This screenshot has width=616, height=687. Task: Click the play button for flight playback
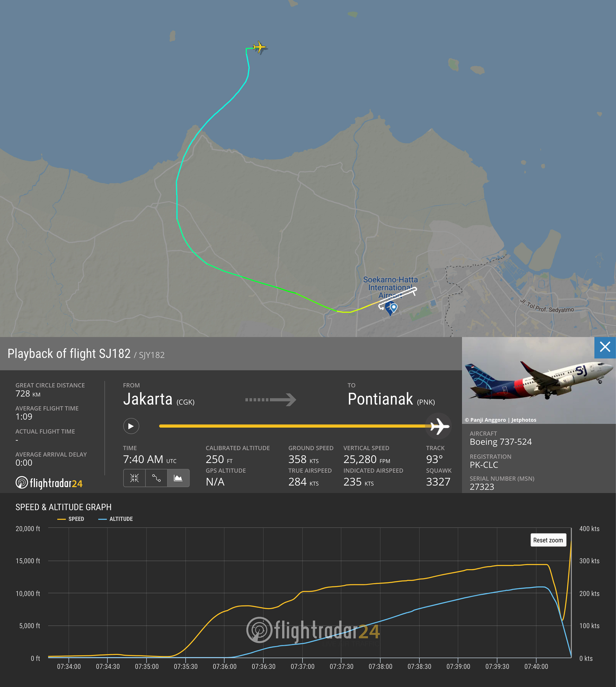(x=131, y=426)
